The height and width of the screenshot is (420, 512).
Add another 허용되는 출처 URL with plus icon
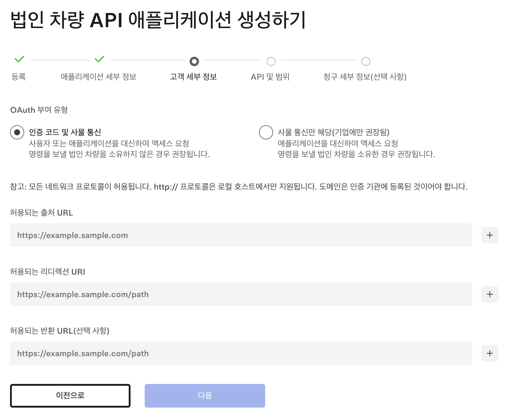[x=490, y=235]
